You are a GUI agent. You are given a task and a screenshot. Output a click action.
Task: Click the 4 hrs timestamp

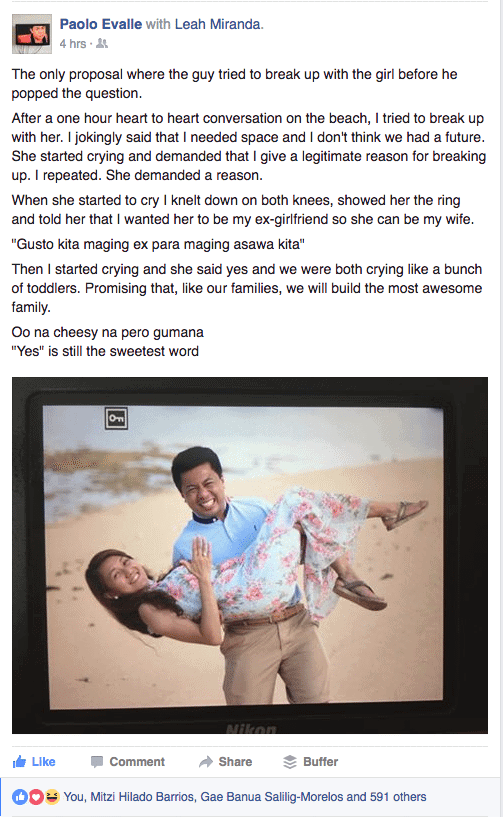tap(72, 44)
